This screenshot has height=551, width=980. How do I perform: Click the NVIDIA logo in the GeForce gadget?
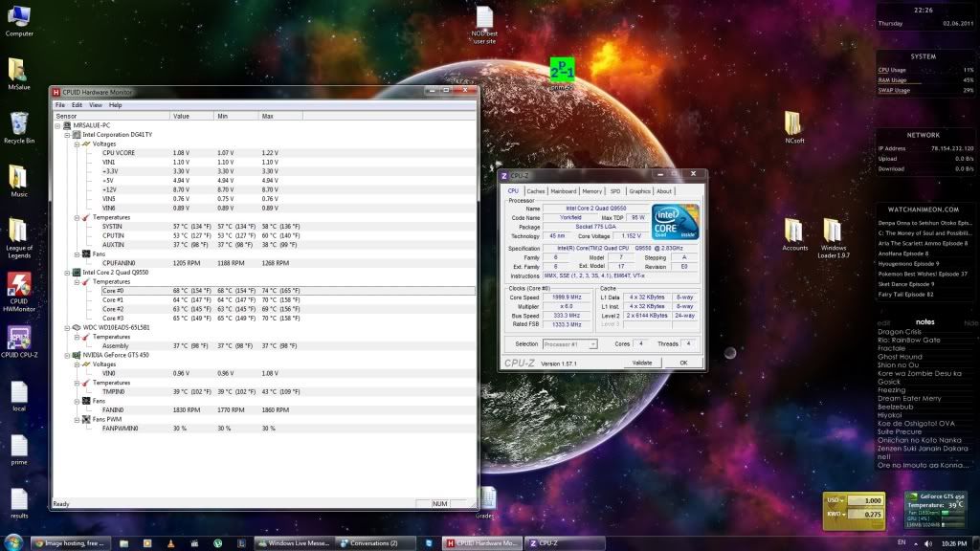click(914, 496)
